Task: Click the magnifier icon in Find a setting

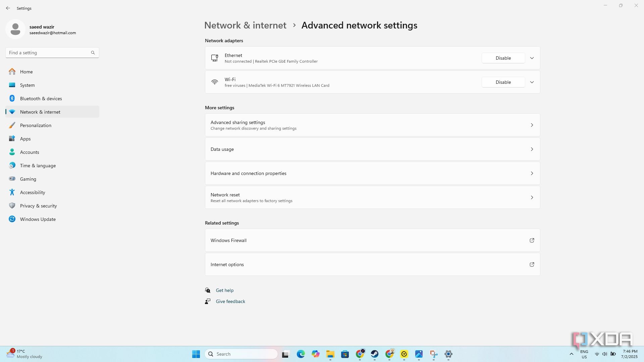Action: [93, 53]
